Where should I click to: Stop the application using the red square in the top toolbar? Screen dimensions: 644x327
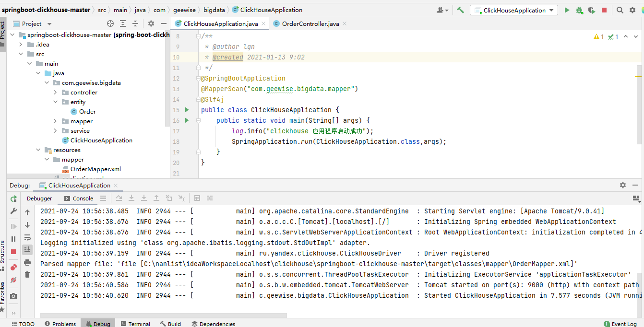coord(604,10)
